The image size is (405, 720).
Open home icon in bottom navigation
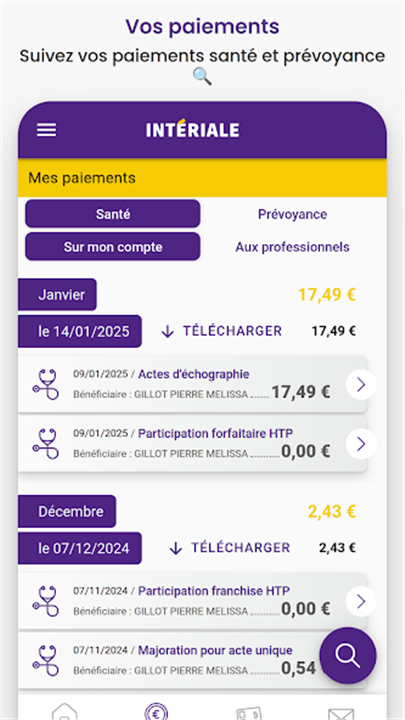click(65, 713)
